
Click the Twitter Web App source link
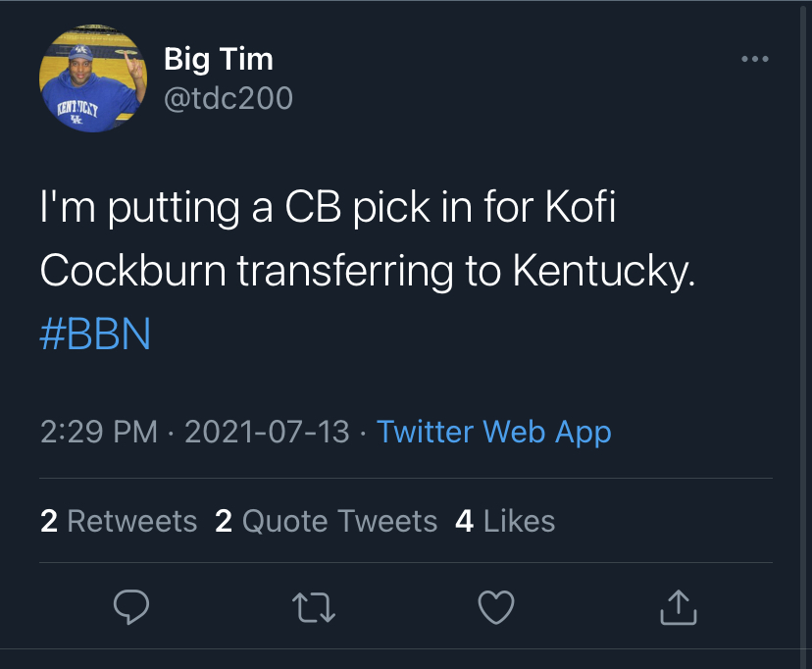click(494, 432)
